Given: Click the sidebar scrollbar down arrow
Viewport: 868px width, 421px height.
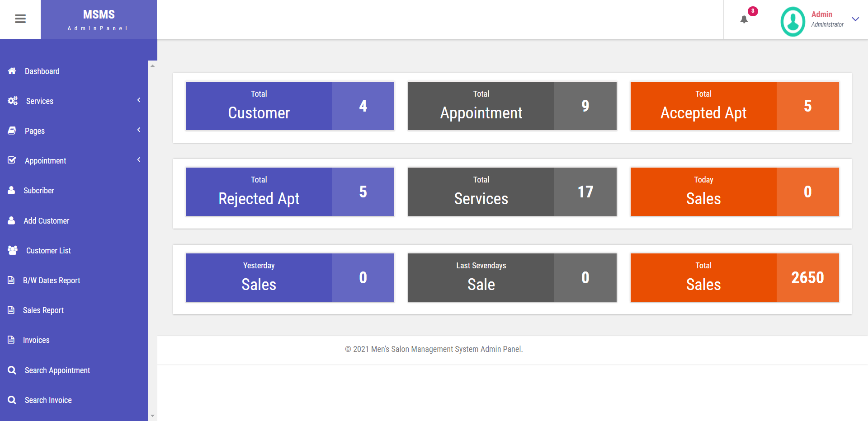Looking at the screenshot, I should (x=152, y=416).
